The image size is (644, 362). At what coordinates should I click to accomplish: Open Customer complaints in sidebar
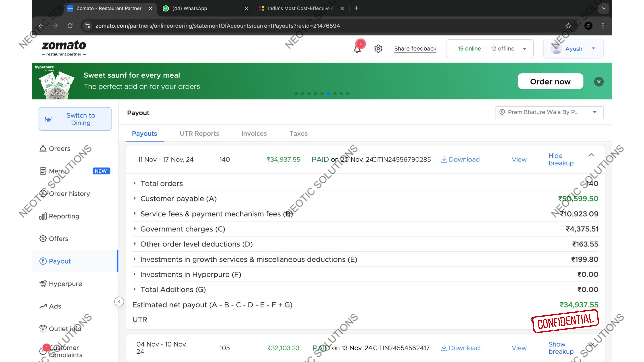61,351
